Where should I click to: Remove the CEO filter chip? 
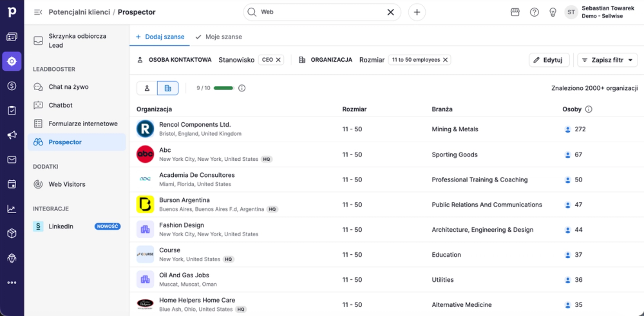(278, 60)
